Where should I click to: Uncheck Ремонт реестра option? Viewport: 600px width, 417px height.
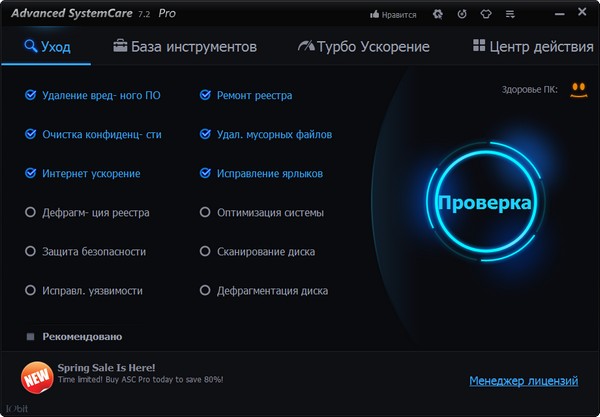coord(205,95)
